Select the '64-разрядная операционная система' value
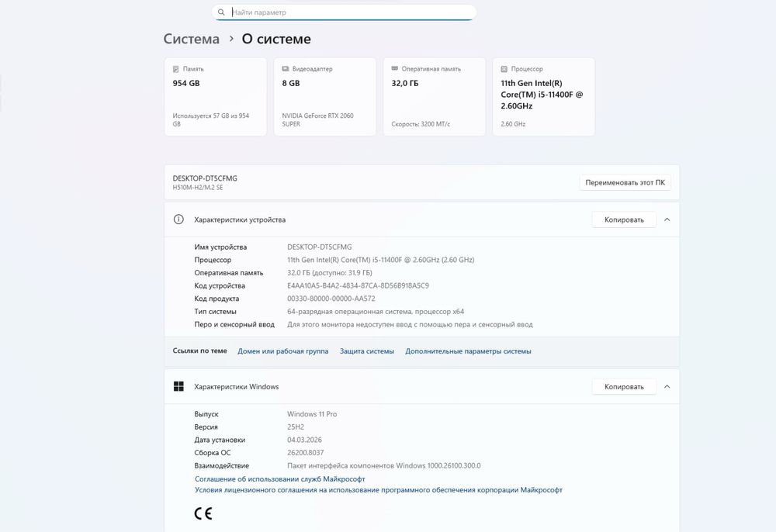Screen dimensions: 776x532 [x=376, y=312]
